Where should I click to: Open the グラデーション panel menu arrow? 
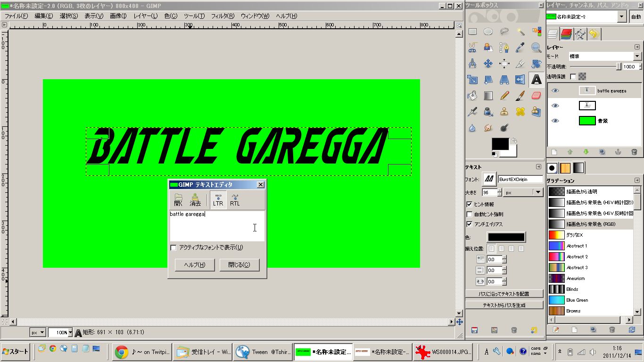tap(637, 181)
